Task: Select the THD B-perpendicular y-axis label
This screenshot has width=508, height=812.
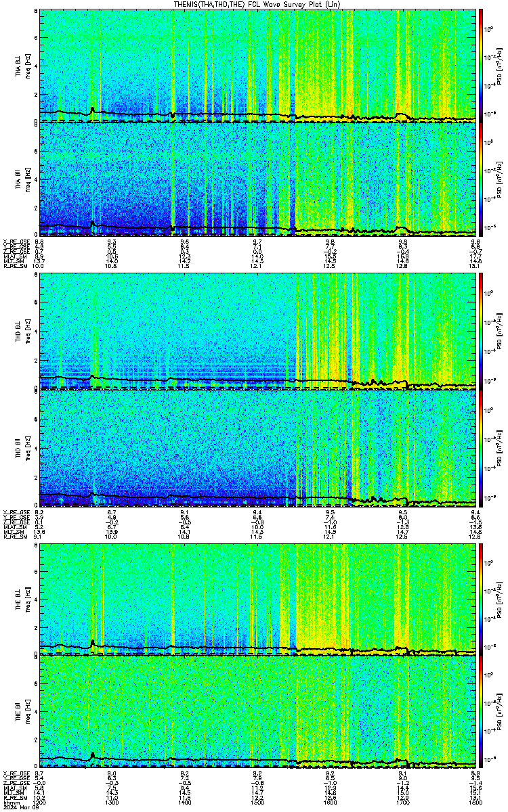Action: click(18, 332)
